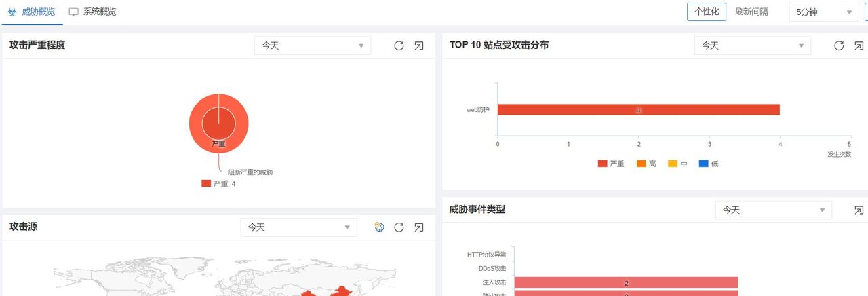This screenshot has width=868, height=296.
Task: Toggle the 低 legend in TOP 10 chart
Action: pyautogui.click(x=709, y=164)
